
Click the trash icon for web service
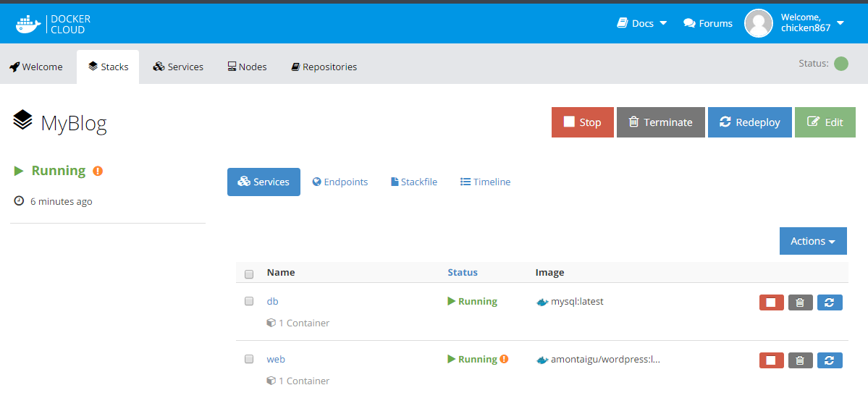800,360
